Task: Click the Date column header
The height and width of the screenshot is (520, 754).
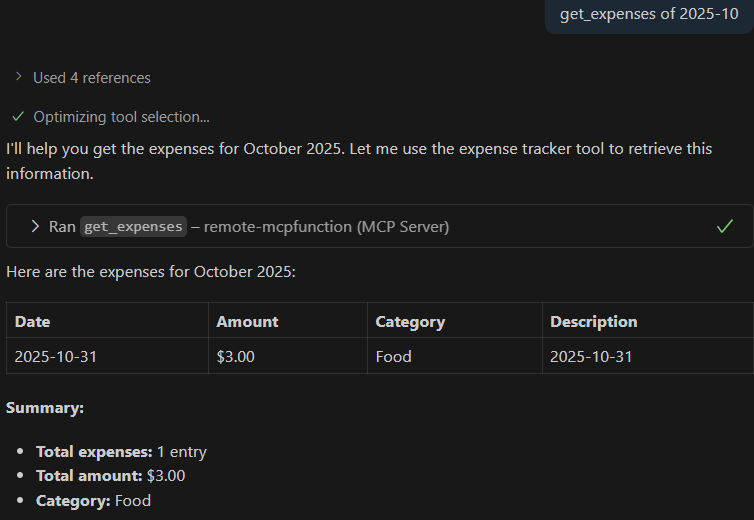Action: click(x=32, y=321)
